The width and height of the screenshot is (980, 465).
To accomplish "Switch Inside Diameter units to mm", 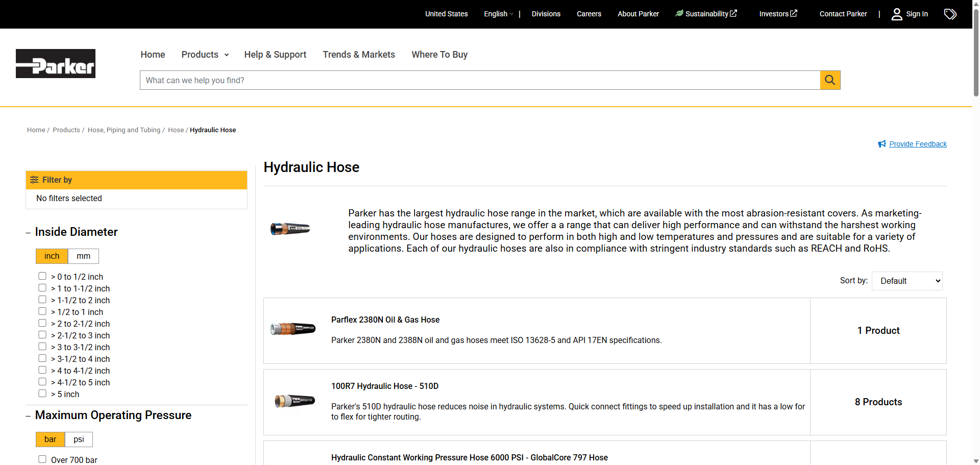I will pyautogui.click(x=83, y=256).
